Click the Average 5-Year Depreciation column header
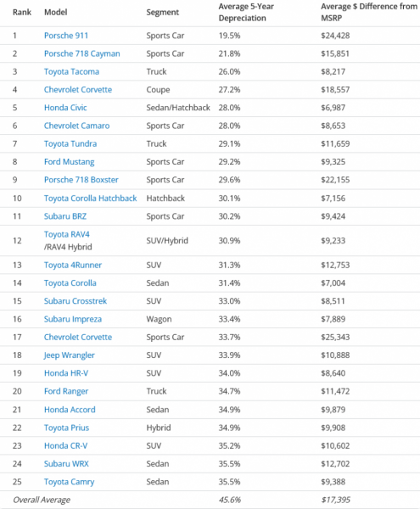This screenshot has width=420, height=509. coord(246,13)
